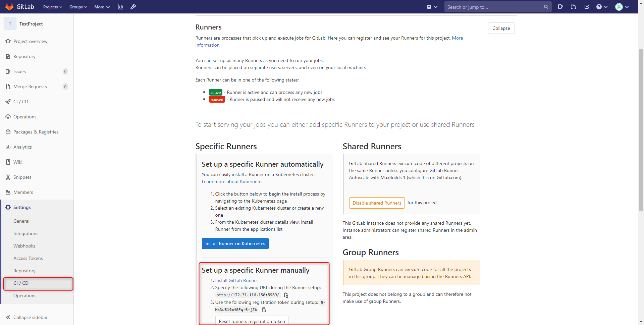
Task: Click the Packages & Registries box icon
Action: (x=8, y=132)
